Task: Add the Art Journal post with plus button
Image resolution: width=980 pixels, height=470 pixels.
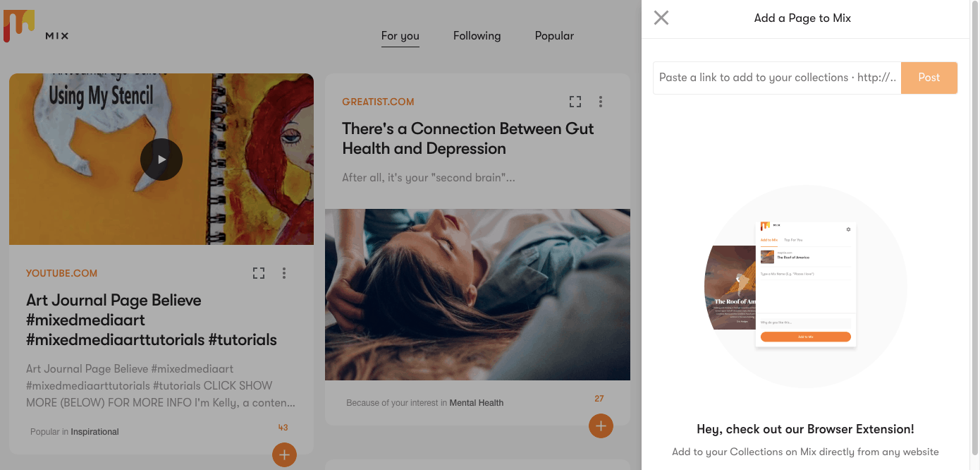Action: [284, 455]
